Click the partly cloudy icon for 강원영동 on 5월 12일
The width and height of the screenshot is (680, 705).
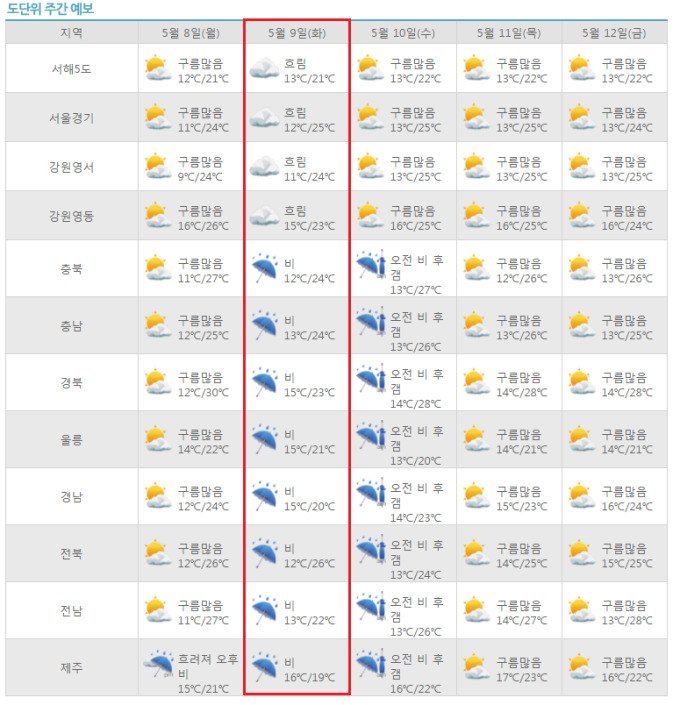pos(582,215)
